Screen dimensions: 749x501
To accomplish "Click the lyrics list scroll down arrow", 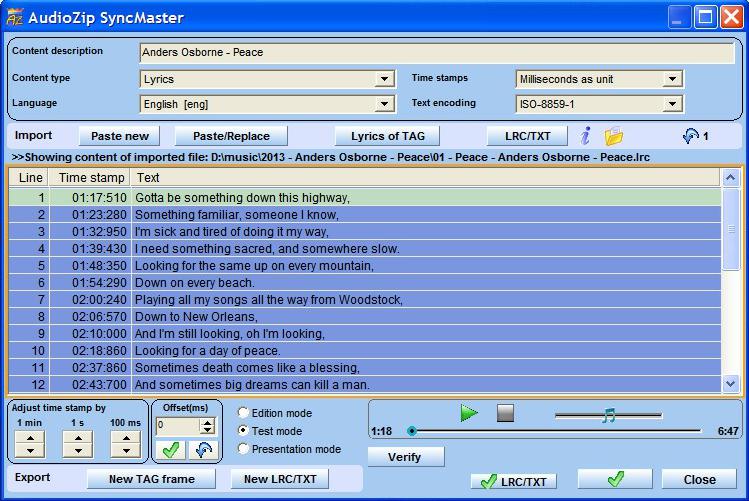I will [x=730, y=383].
